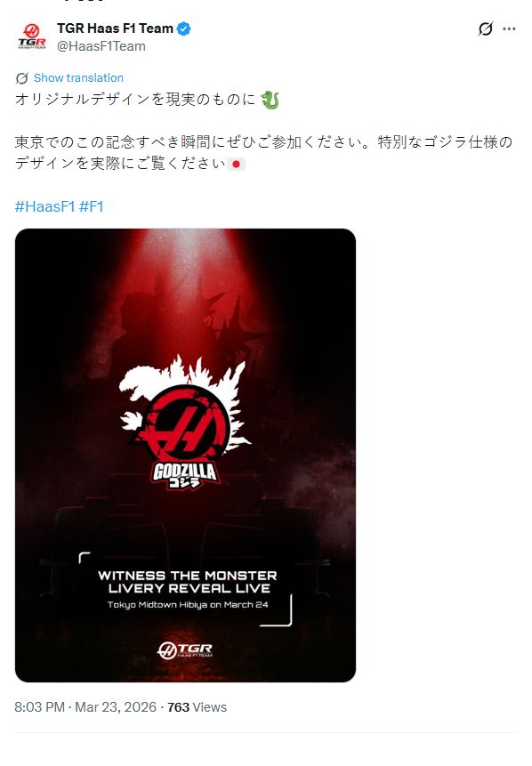Click the red Haas H logo in poster
This screenshot has height=766, width=532.
pos(182,423)
